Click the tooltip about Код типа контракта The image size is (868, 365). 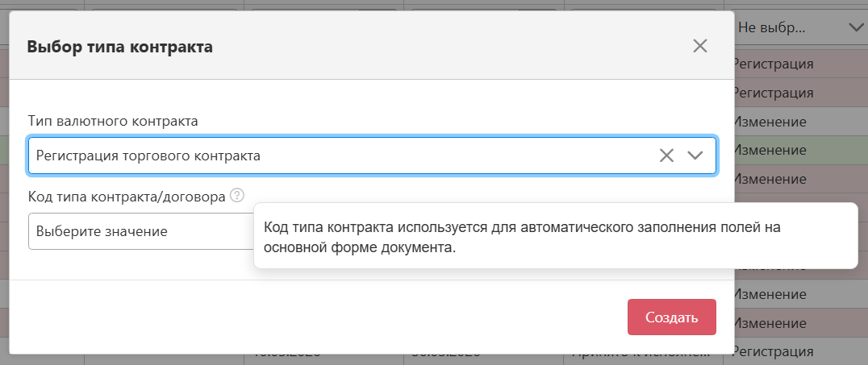(x=554, y=238)
